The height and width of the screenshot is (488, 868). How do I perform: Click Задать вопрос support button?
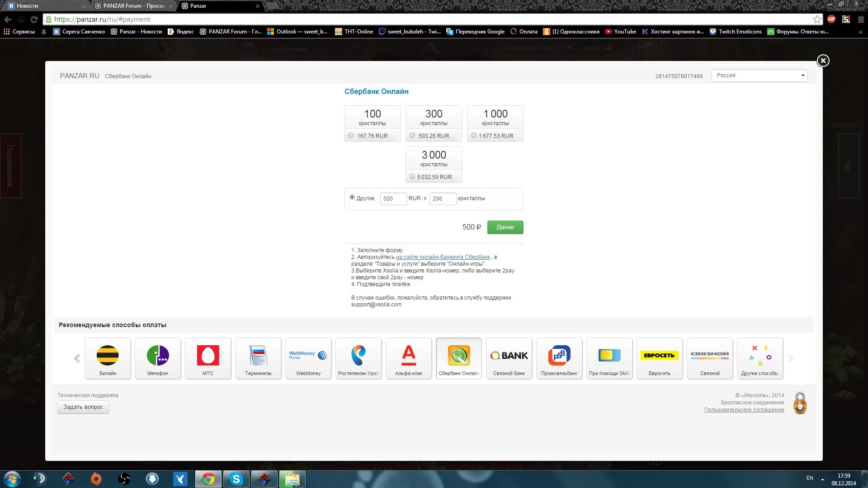[x=83, y=407]
